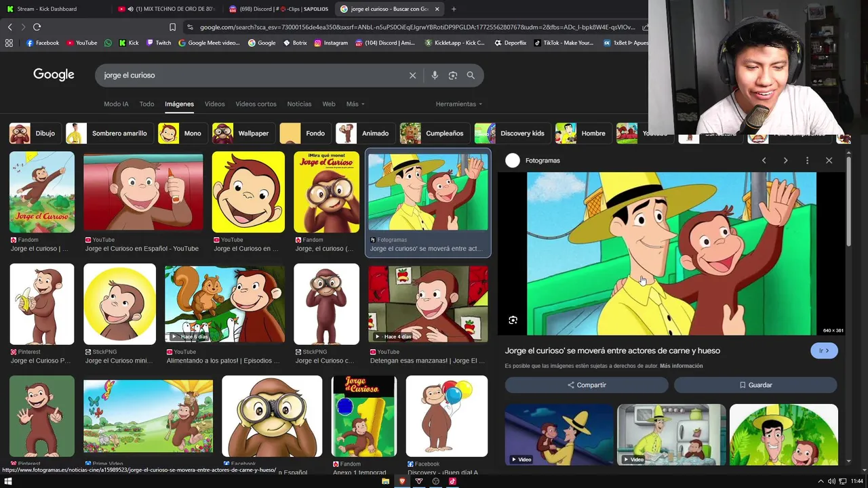This screenshot has height=488, width=868.
Task: Open the Más información link
Action: [681, 366]
